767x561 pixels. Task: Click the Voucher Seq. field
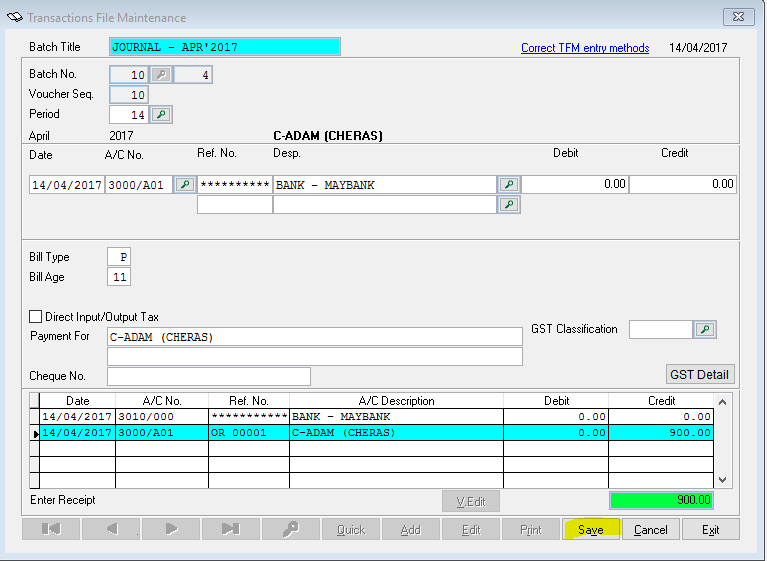pyautogui.click(x=129, y=95)
